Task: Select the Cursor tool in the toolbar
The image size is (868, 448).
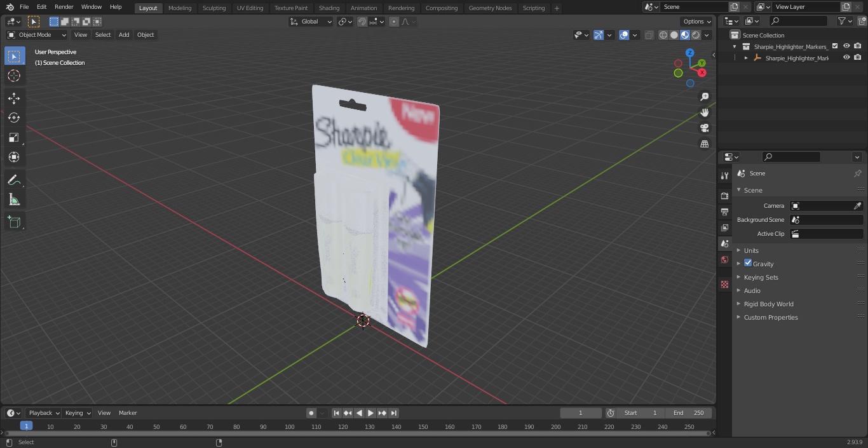Action: pyautogui.click(x=14, y=76)
